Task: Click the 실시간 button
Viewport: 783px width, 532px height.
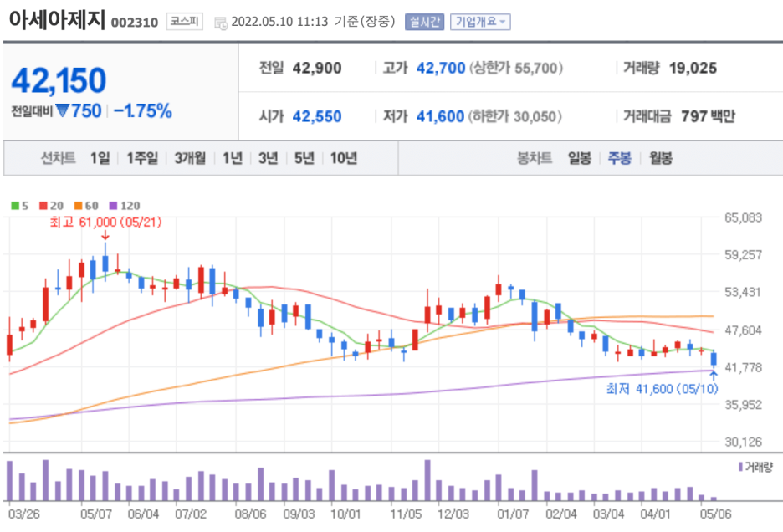Action: point(424,22)
